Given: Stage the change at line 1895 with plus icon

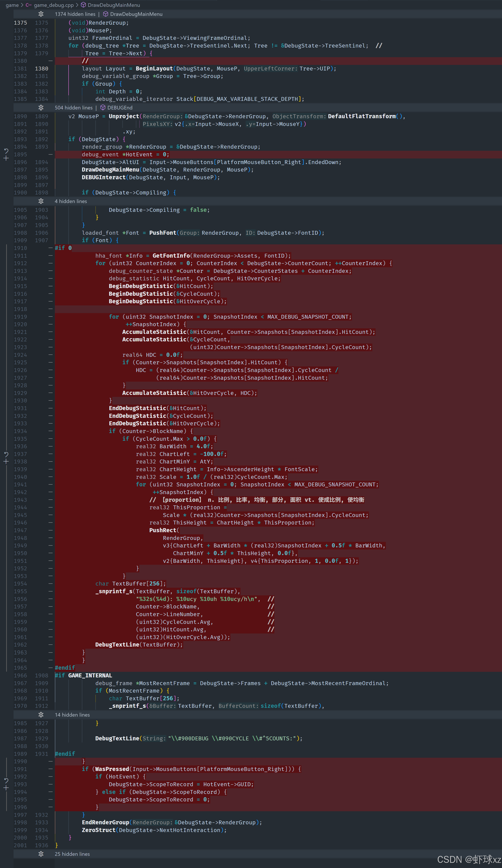Looking at the screenshot, I should pyautogui.click(x=6, y=158).
